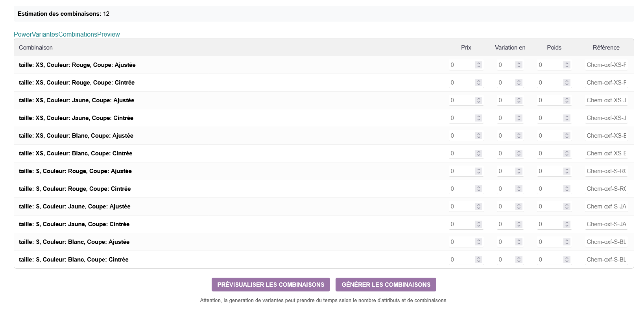The image size is (644, 317).
Task: Click Prix stepper arrows for XS Blanc Cintrée
Action: pyautogui.click(x=479, y=153)
